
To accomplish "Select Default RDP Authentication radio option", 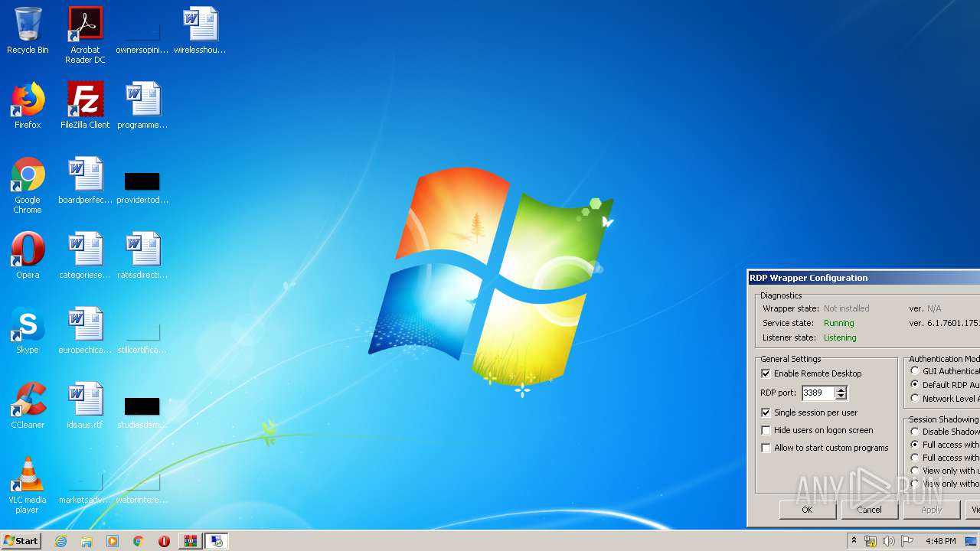I will pos(915,385).
